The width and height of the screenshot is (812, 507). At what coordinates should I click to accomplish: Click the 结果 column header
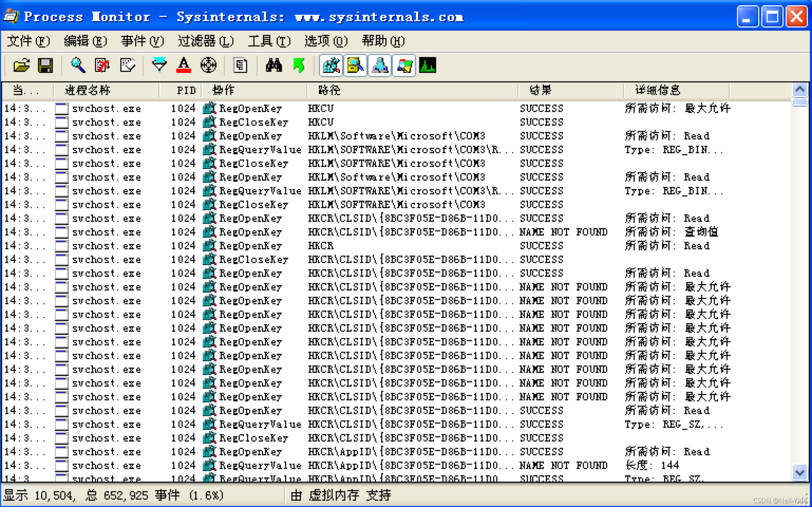pos(571,90)
